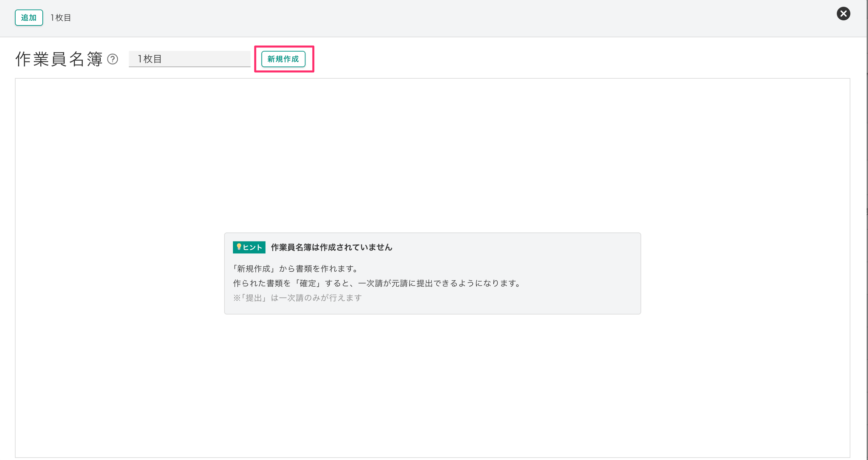Click the hint line about 一次請が元請に提出
Viewport: 868px width, 460px height.
tap(376, 283)
